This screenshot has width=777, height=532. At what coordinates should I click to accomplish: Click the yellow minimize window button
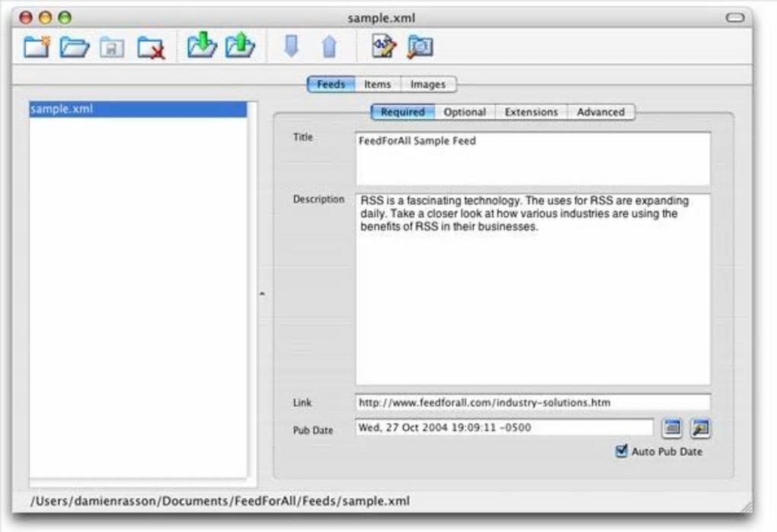[x=45, y=18]
